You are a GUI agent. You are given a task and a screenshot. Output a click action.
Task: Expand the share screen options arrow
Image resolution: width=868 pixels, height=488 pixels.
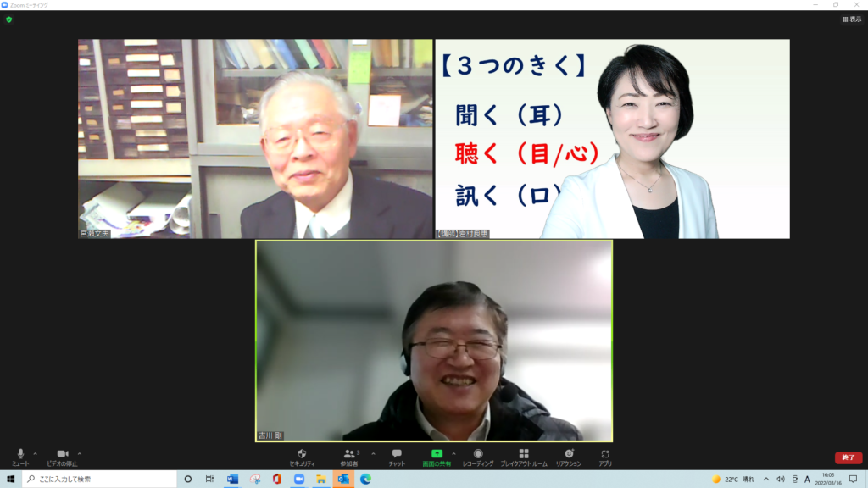click(x=453, y=453)
